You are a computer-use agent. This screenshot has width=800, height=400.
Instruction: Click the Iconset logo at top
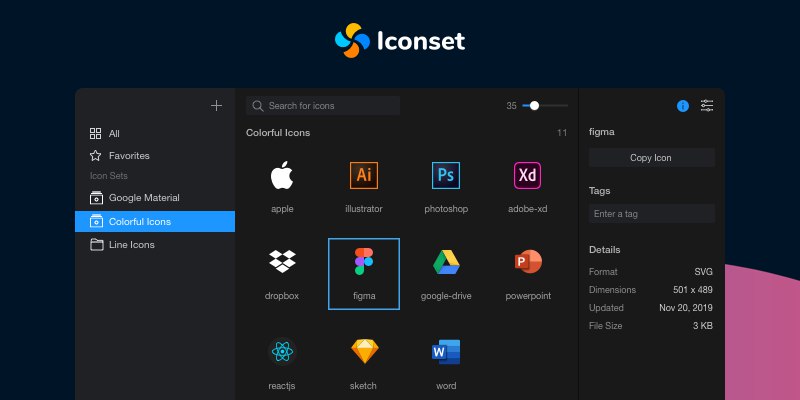[400, 40]
